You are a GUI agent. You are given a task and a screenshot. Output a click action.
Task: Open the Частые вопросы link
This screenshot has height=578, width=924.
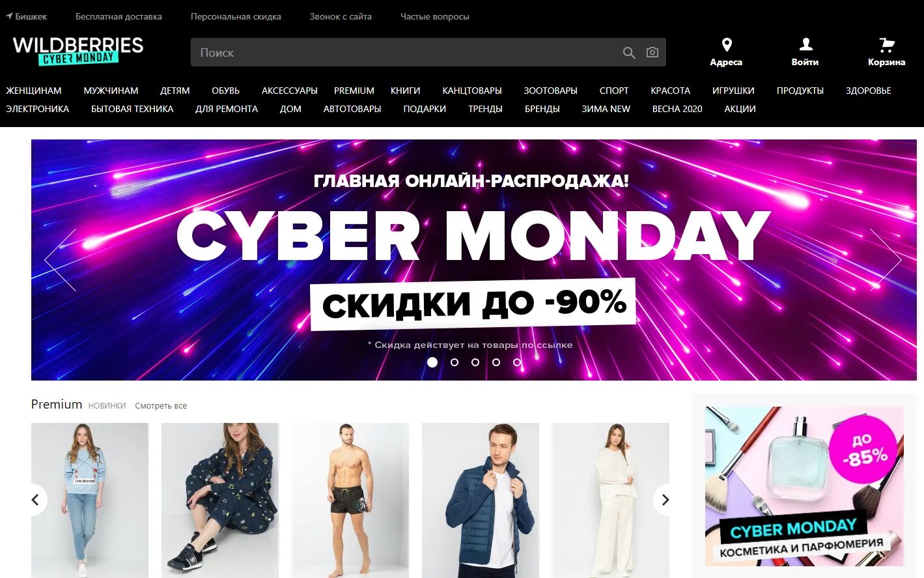coord(435,16)
